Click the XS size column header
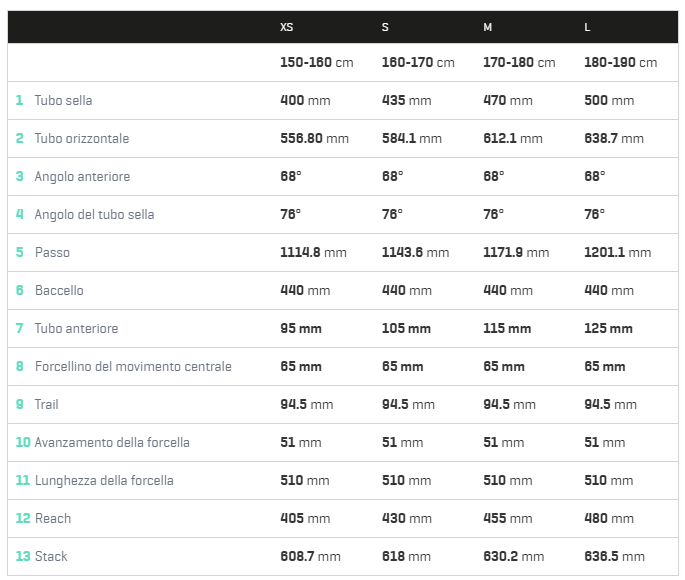685x580 pixels. tap(287, 27)
